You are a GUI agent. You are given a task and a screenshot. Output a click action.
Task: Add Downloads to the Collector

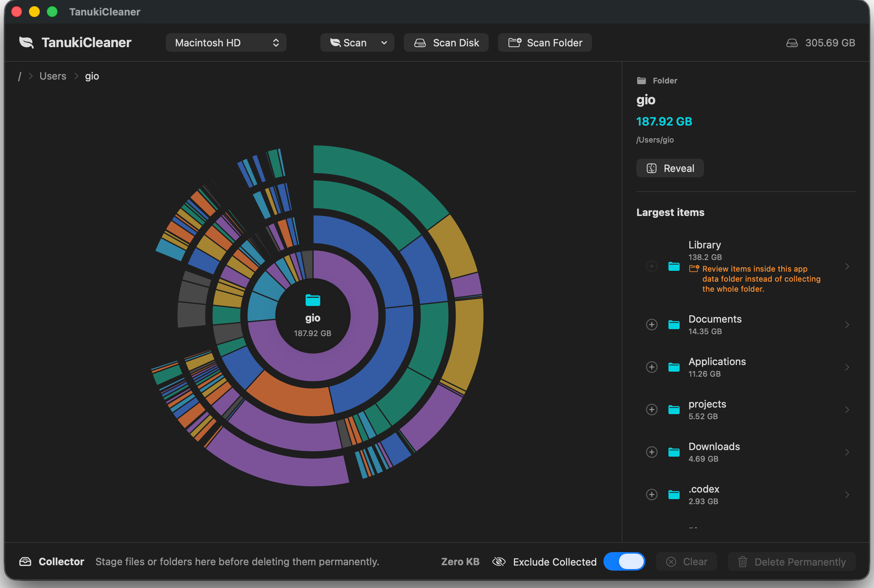pos(652,452)
